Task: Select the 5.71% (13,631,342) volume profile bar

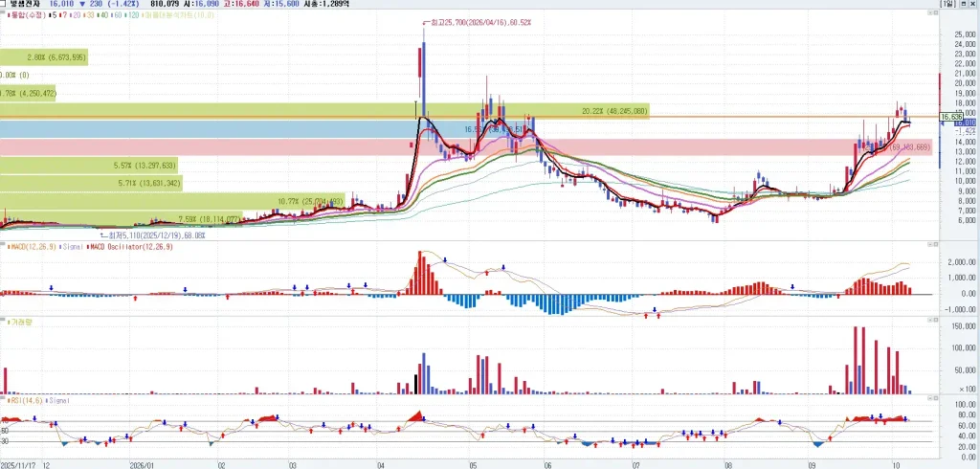Action: [x=91, y=183]
